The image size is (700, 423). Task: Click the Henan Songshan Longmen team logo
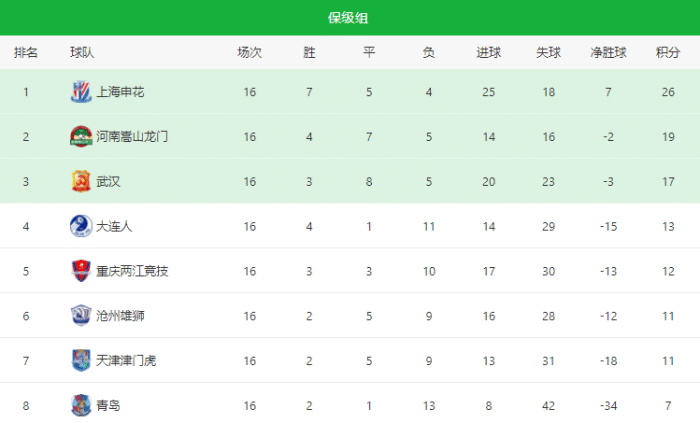coord(80,137)
